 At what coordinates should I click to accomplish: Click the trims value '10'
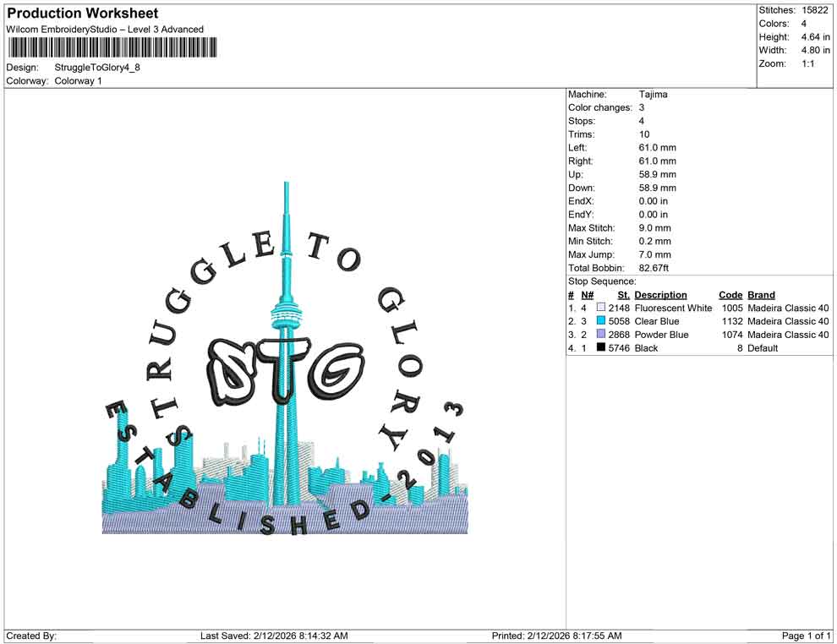(x=643, y=134)
